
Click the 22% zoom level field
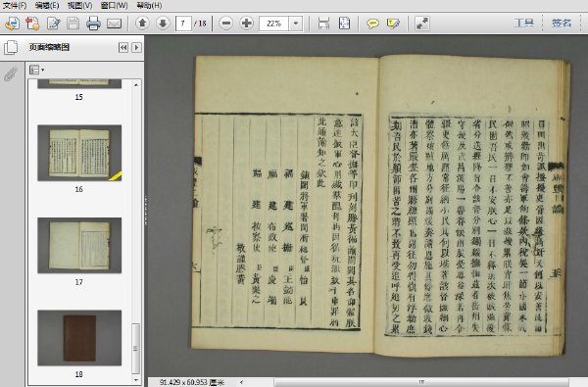click(273, 24)
